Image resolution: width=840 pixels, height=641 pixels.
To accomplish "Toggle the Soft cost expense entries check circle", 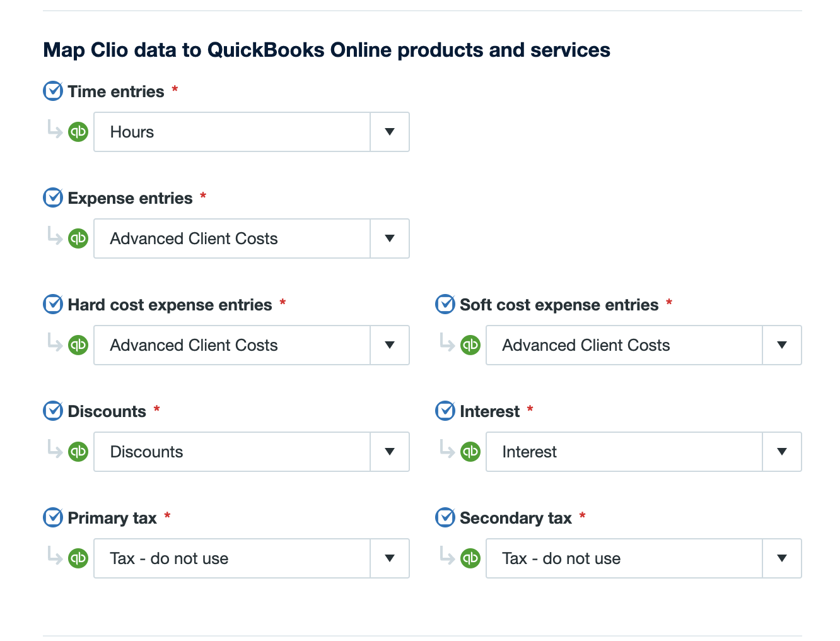I will (x=445, y=305).
